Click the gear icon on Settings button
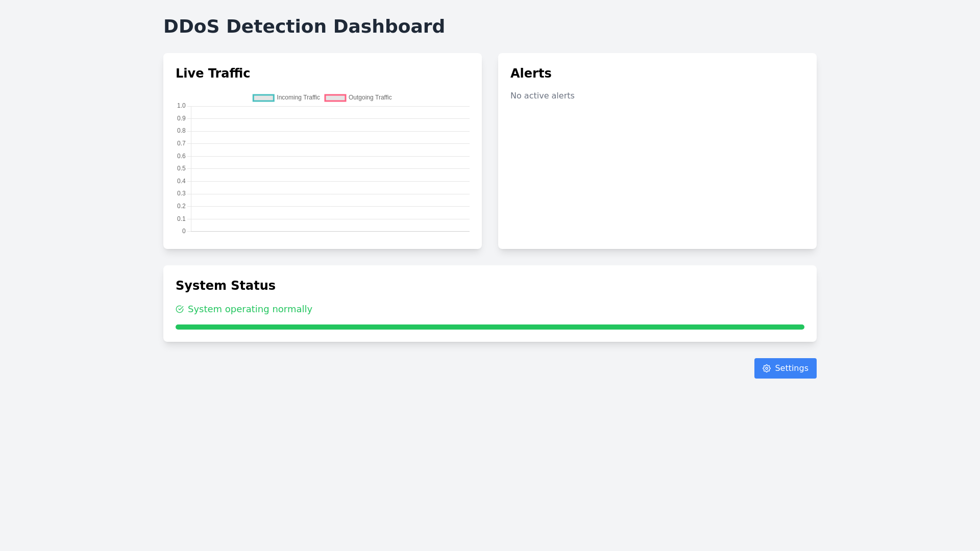980x551 pixels. coord(767,368)
